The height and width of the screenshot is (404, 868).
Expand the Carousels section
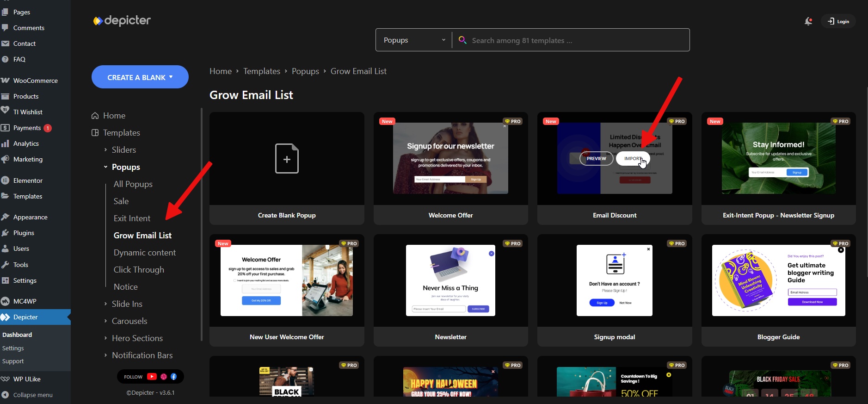pyautogui.click(x=105, y=321)
